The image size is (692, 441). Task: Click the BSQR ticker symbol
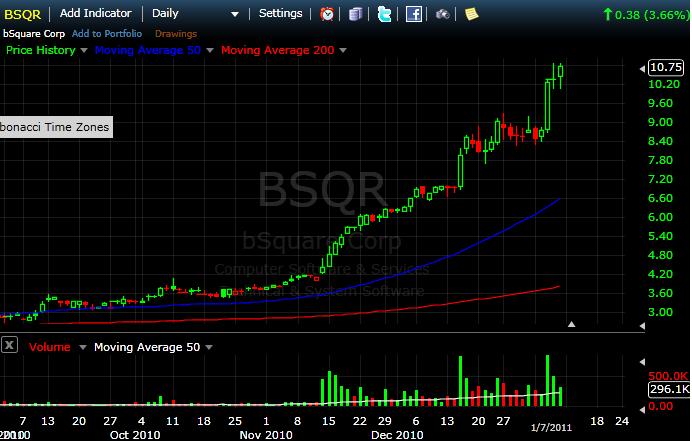click(23, 15)
